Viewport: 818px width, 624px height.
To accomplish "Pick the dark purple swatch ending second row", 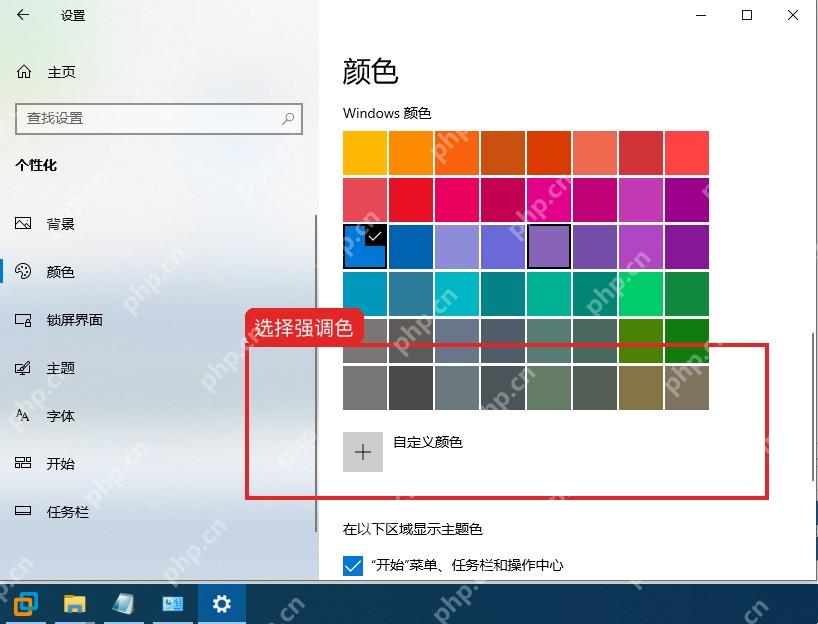I will [687, 200].
